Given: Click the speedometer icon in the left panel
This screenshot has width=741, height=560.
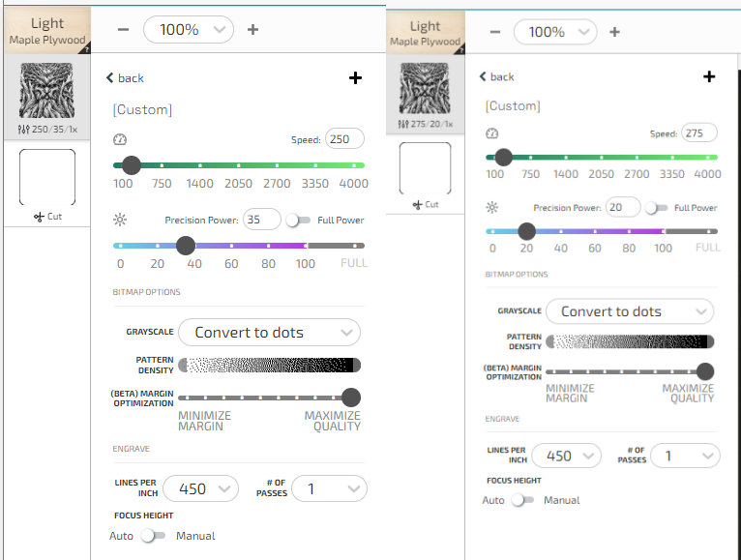Looking at the screenshot, I should click(x=120, y=139).
